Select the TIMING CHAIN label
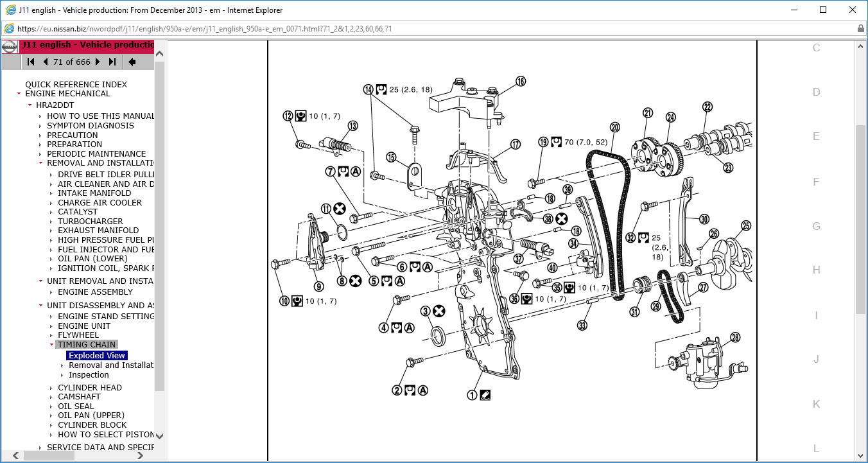 [x=87, y=345]
